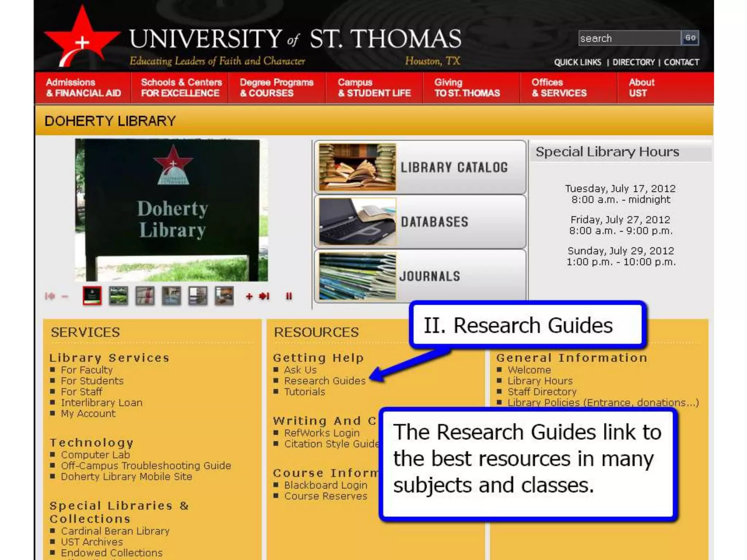Open the Computer Lab link
This screenshot has height=560, width=747.
click(95, 455)
